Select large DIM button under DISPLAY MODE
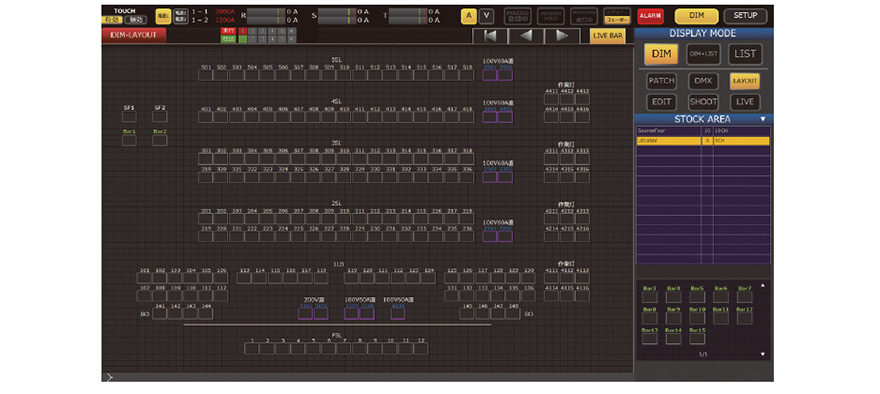880x394 pixels. click(x=661, y=54)
